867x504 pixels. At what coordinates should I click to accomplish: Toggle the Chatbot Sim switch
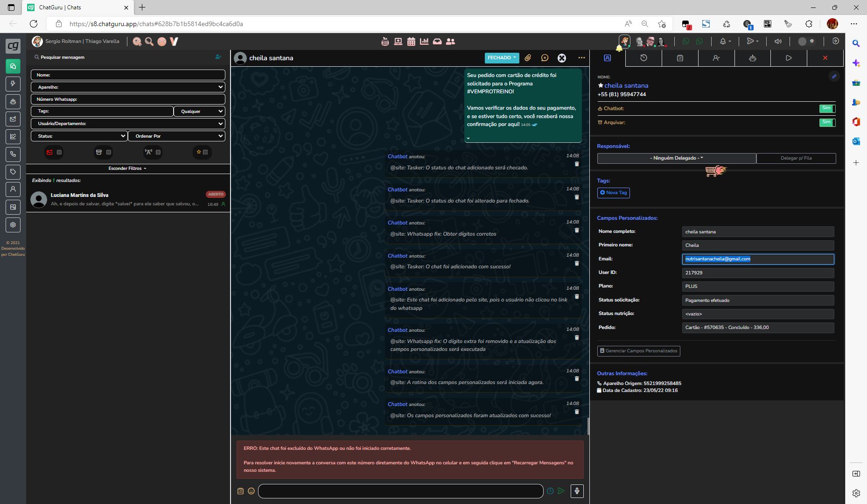coord(827,109)
